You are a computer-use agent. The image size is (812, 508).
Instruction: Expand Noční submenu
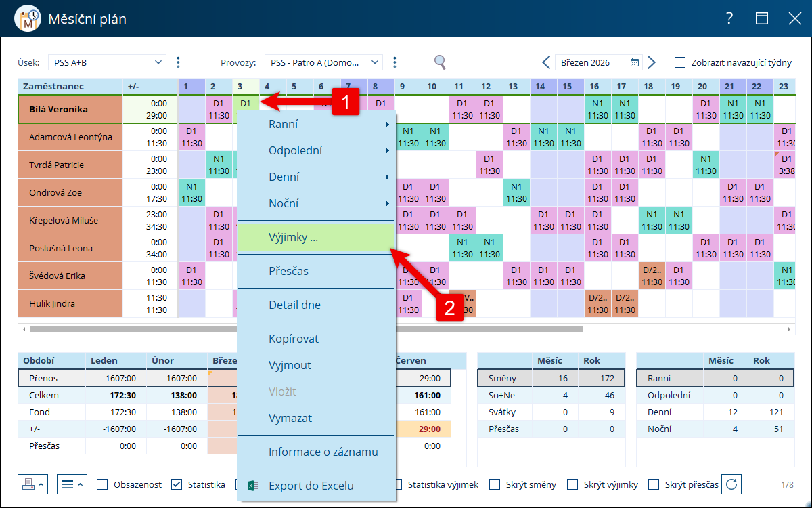tap(316, 203)
